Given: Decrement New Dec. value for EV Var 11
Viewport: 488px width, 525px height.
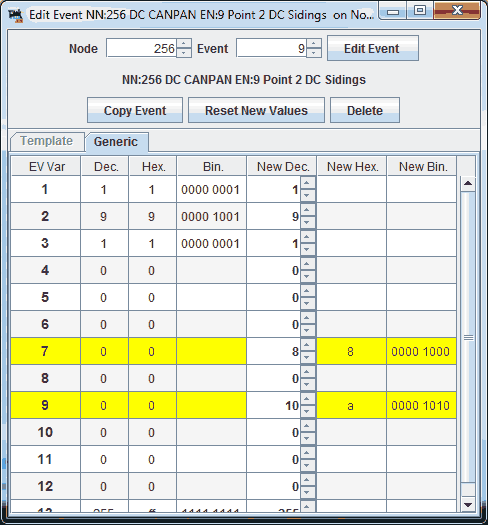Looking at the screenshot, I should [307, 466].
